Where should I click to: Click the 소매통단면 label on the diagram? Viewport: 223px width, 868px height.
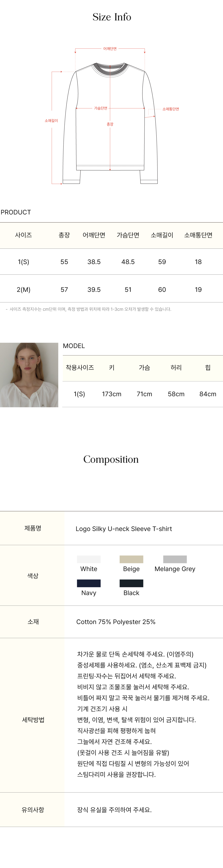click(171, 109)
